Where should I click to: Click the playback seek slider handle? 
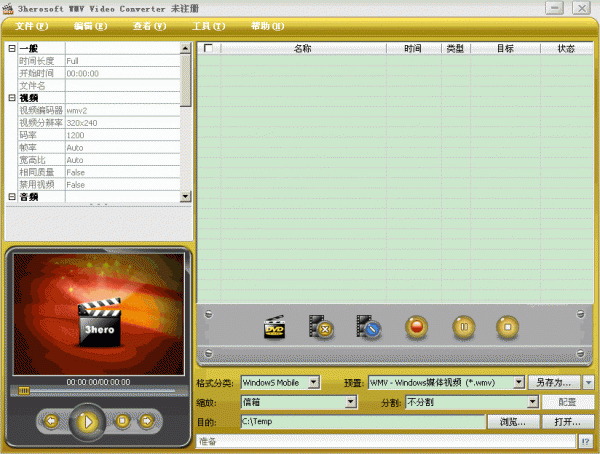(x=24, y=390)
